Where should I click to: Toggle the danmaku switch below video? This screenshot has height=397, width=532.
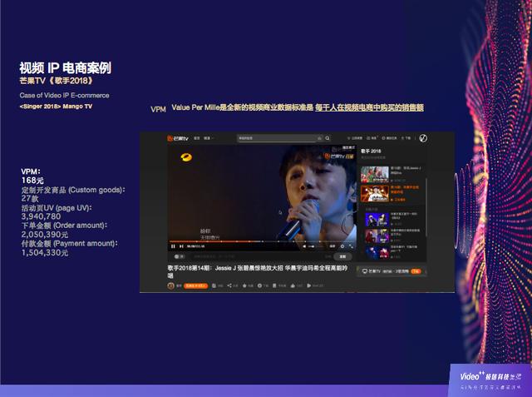coord(180,256)
